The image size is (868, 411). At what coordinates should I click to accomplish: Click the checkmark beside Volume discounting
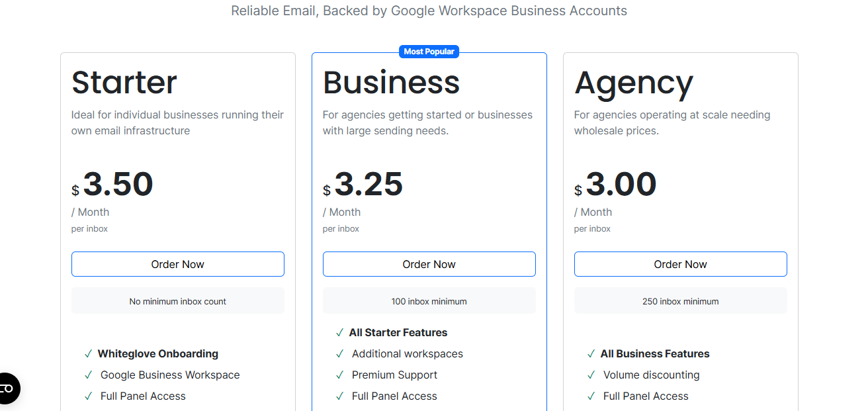591,375
